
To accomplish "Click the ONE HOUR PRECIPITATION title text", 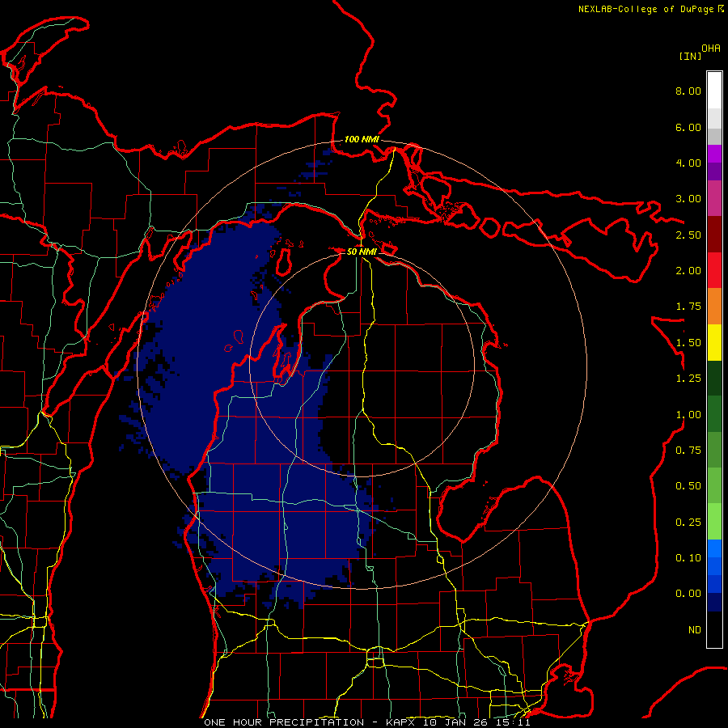I will [x=284, y=722].
